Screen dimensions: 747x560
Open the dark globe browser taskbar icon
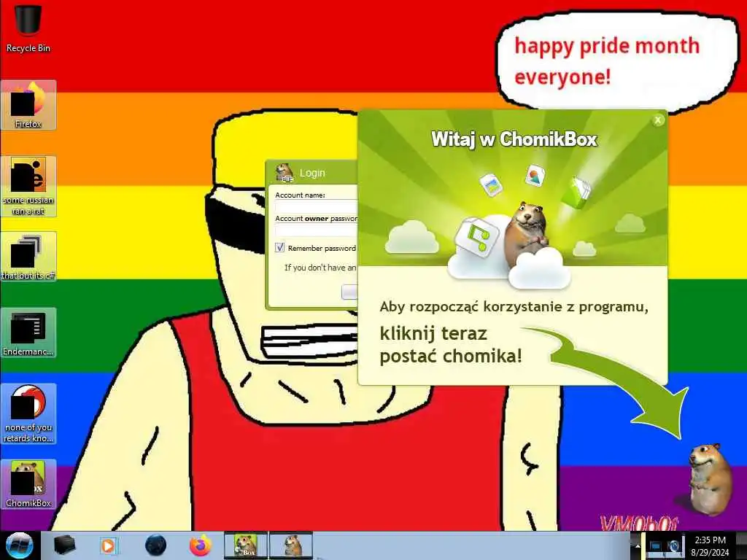tap(155, 545)
